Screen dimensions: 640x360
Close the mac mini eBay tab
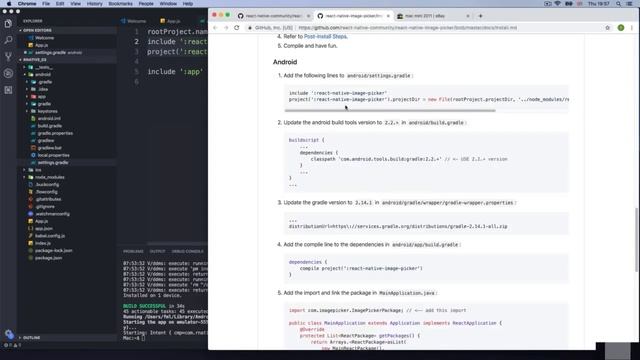(x=468, y=16)
